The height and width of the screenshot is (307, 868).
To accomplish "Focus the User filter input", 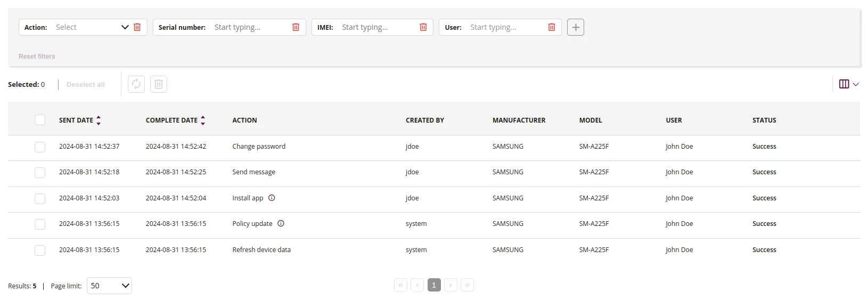I will [x=506, y=27].
